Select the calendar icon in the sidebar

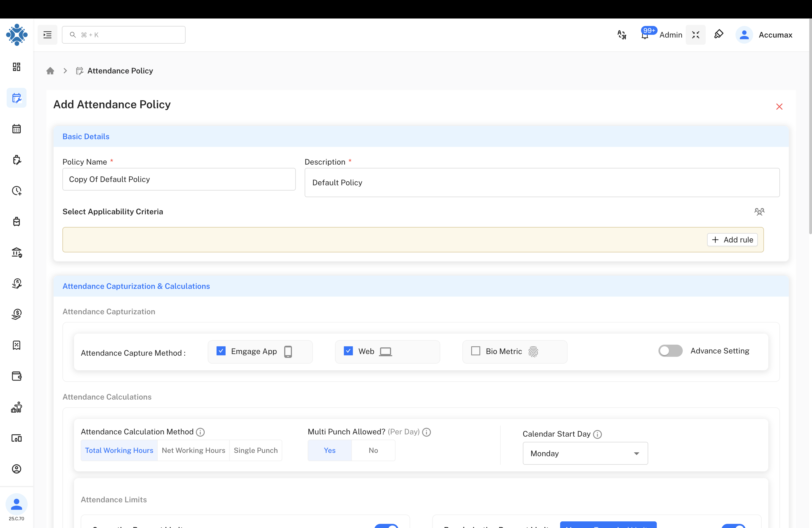click(16, 129)
